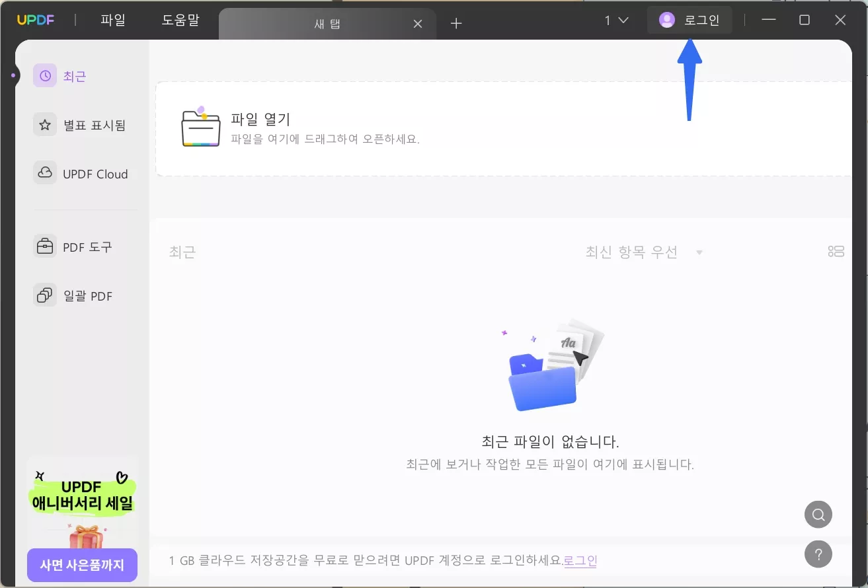The height and width of the screenshot is (588, 868).
Task: Click the 파일 열기 folder icon
Action: [200, 126]
